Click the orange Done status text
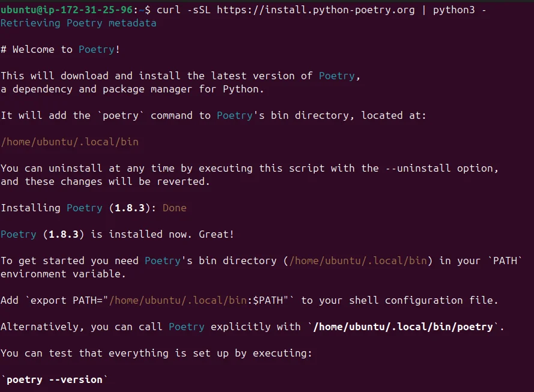The width and height of the screenshot is (534, 392). click(x=174, y=208)
